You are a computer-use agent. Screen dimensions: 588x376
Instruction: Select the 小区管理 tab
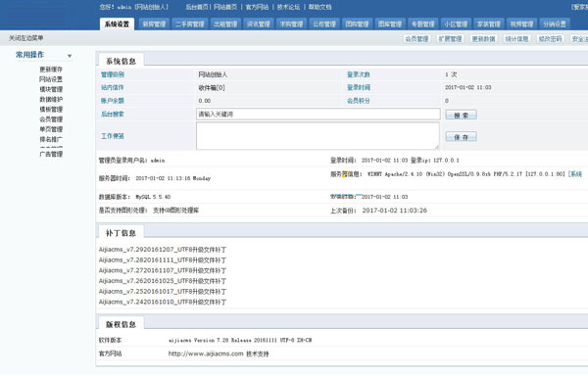pyautogui.click(x=456, y=23)
